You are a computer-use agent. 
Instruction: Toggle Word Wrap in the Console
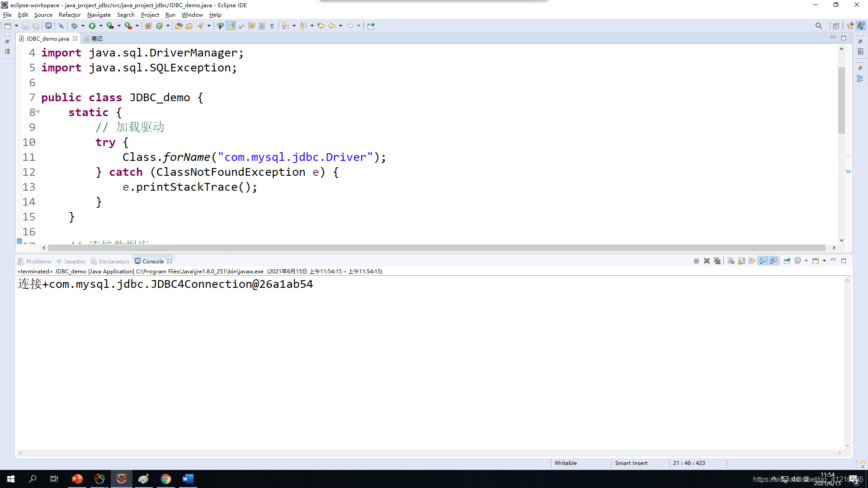click(x=752, y=261)
